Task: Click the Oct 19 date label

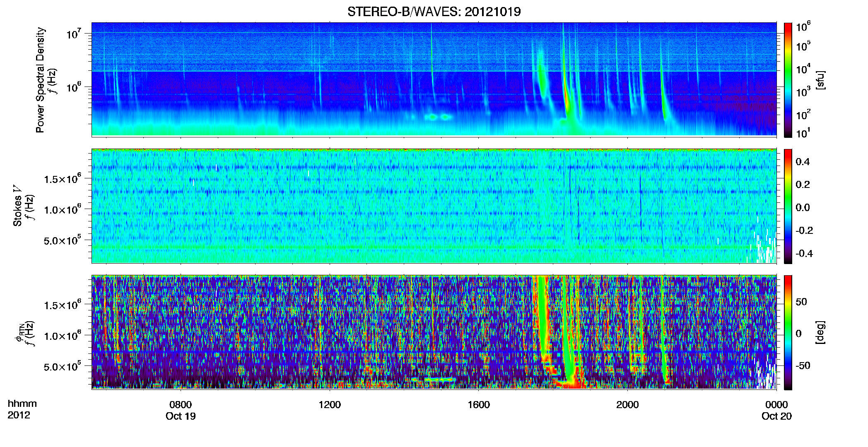Action: (181, 416)
